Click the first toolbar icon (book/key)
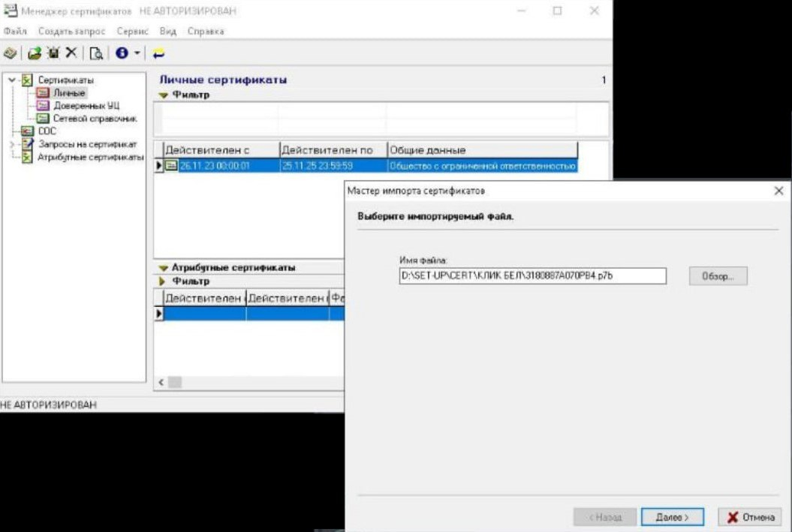 coord(11,53)
